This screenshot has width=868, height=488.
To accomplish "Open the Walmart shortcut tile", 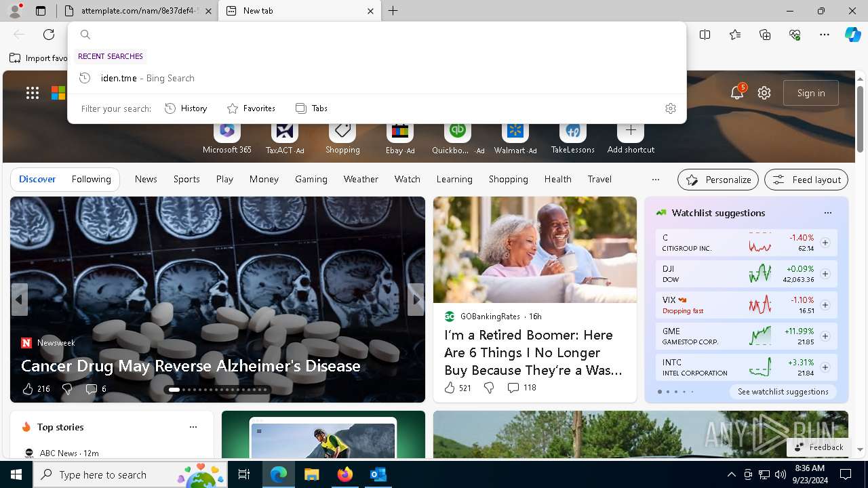I will tap(515, 137).
